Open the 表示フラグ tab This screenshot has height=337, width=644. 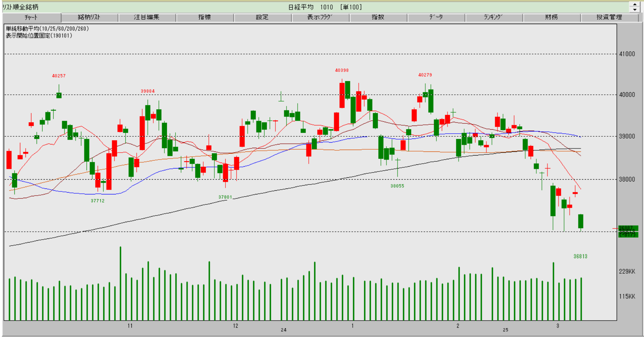coord(320,17)
